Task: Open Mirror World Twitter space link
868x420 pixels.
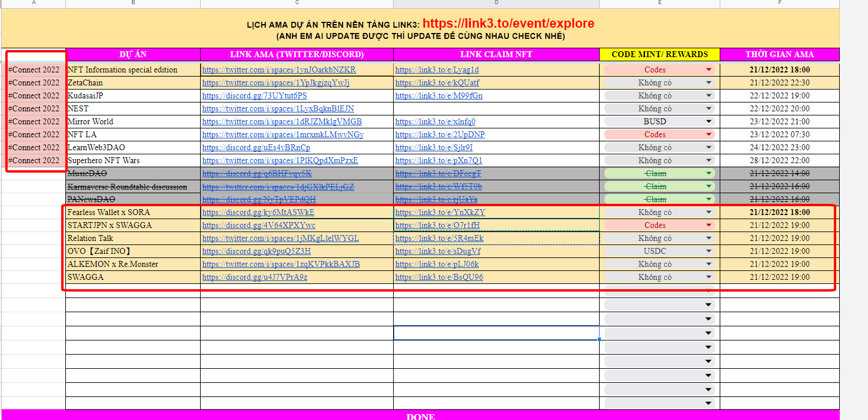Action: (282, 121)
